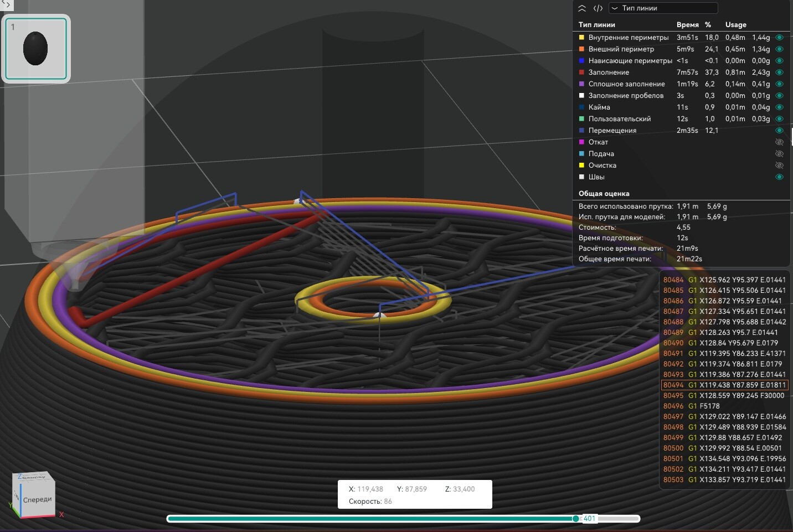Select the plate 1 thumbnail
The height and width of the screenshot is (532, 793).
click(x=36, y=49)
